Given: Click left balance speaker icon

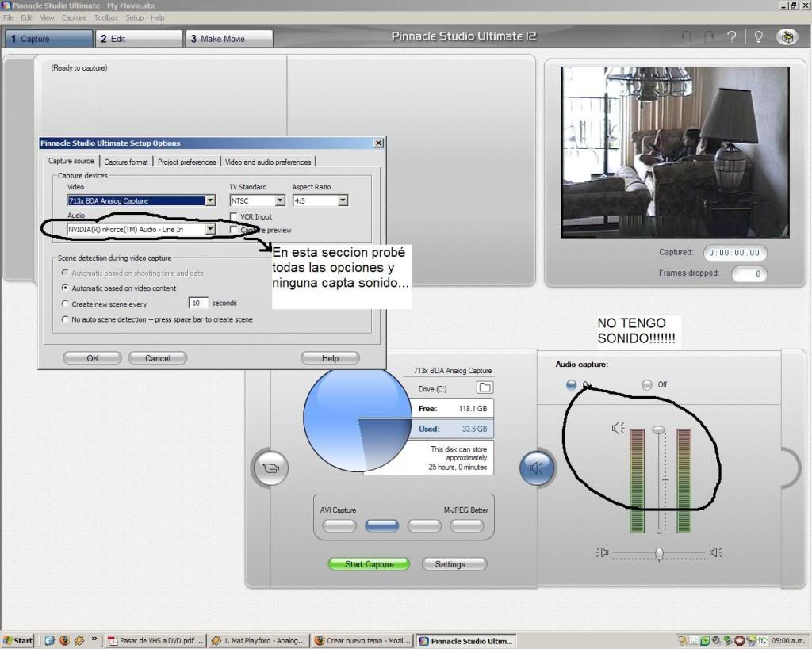Looking at the screenshot, I should (x=602, y=552).
